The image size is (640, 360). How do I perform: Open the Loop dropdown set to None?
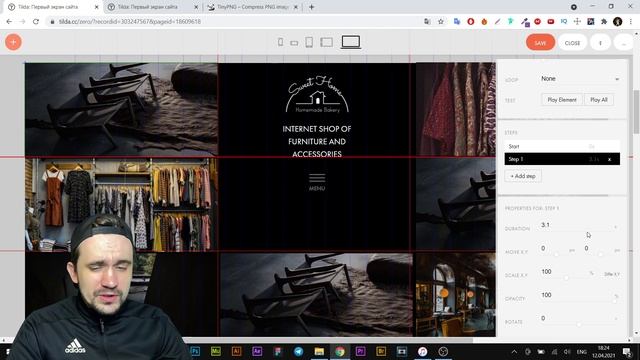click(x=580, y=79)
